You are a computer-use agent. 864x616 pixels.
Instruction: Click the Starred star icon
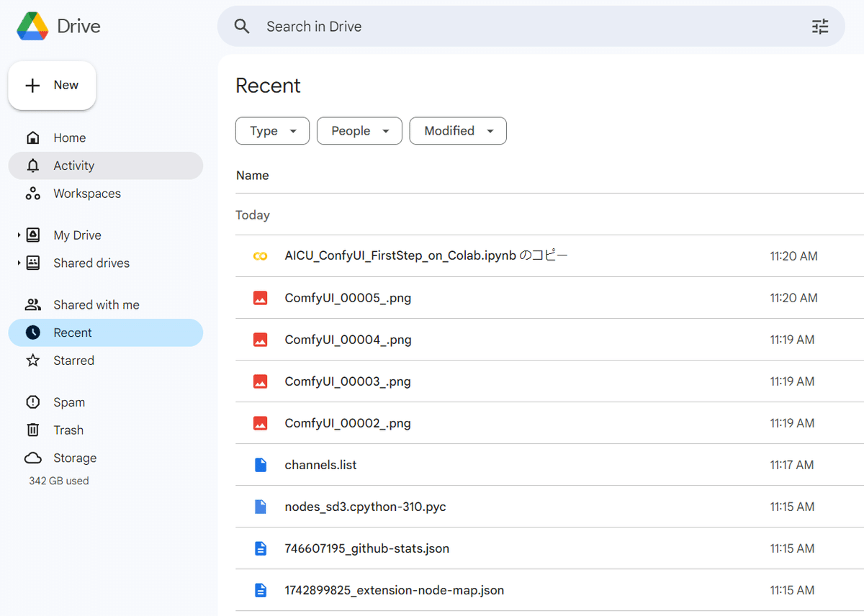[x=33, y=361]
